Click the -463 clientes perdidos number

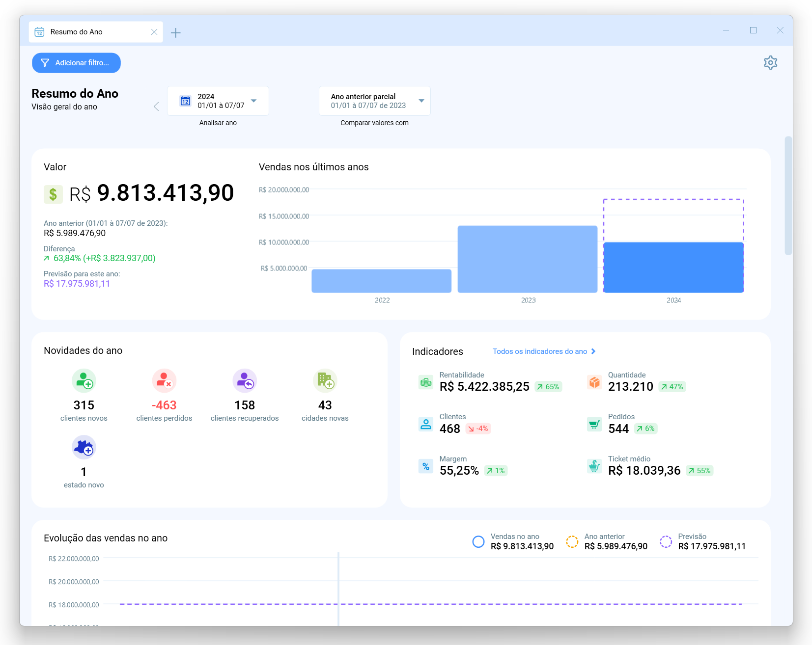[x=164, y=405]
